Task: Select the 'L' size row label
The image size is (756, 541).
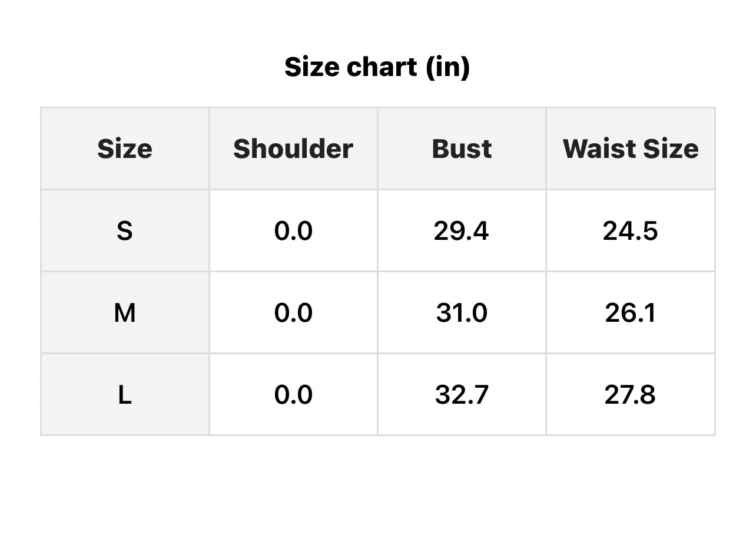Action: click(x=125, y=395)
